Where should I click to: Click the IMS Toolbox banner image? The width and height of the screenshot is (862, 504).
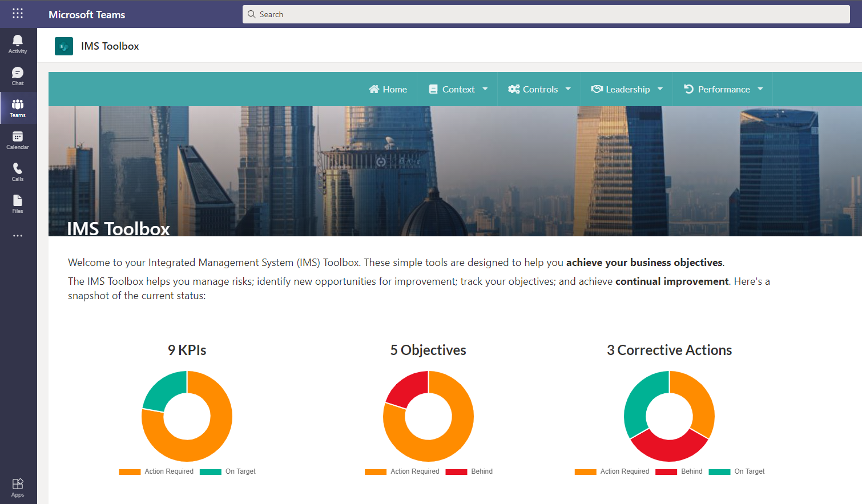[x=455, y=171]
